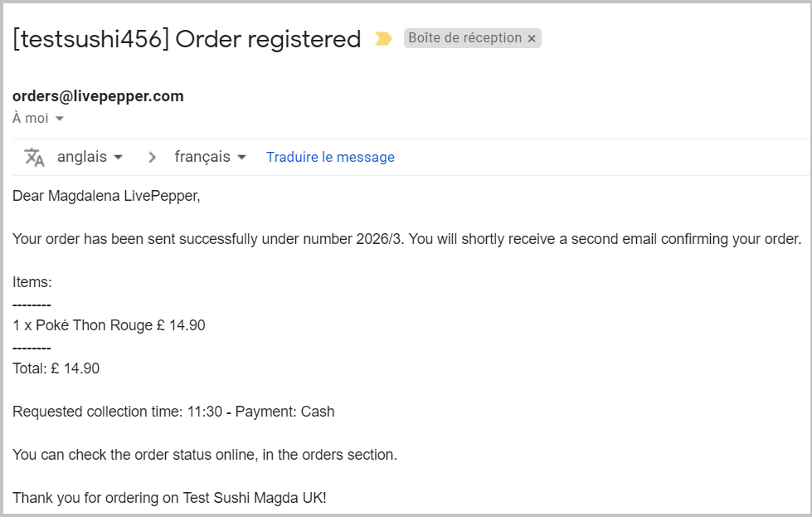Click the Total £ 14.90 line

(56, 368)
